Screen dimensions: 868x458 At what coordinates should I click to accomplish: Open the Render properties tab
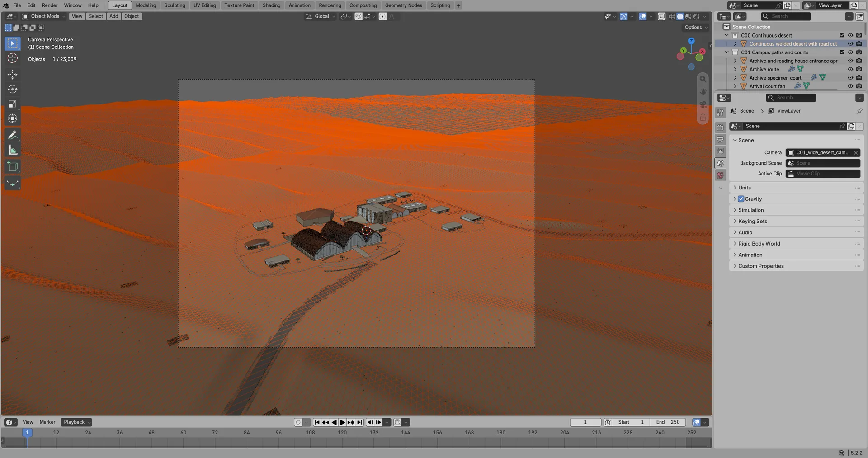[x=721, y=127]
